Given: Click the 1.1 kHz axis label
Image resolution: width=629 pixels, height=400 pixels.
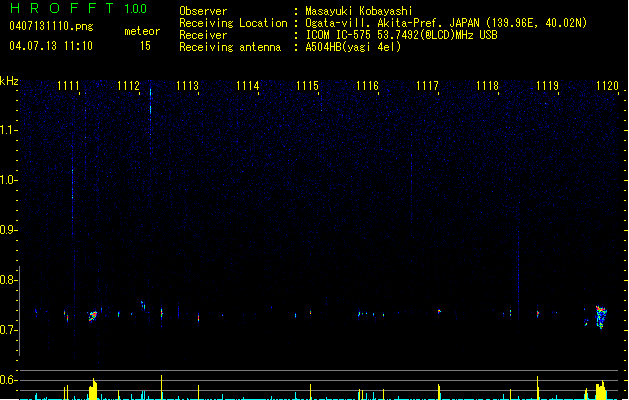Looking at the screenshot, I should tap(8, 130).
